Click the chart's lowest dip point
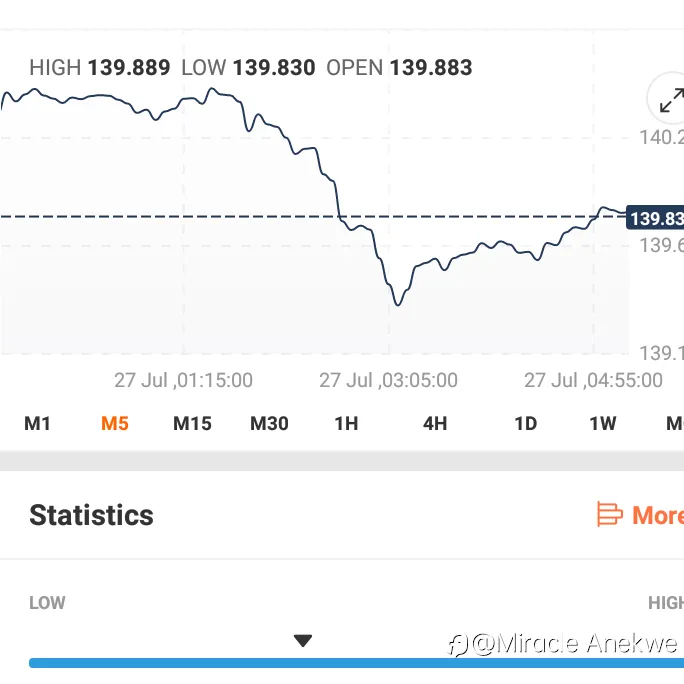This screenshot has width=684, height=684. tap(397, 304)
